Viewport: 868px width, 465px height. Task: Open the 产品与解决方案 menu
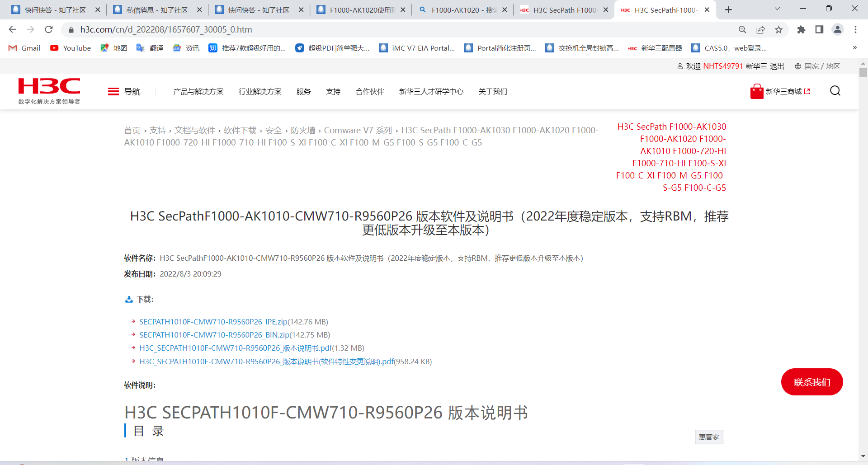coord(198,92)
